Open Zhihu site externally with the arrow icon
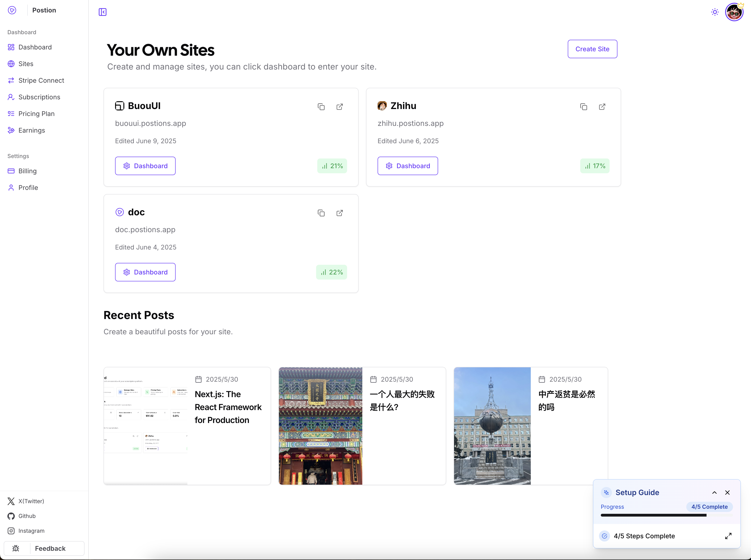This screenshot has height=560, width=751. coord(602,107)
